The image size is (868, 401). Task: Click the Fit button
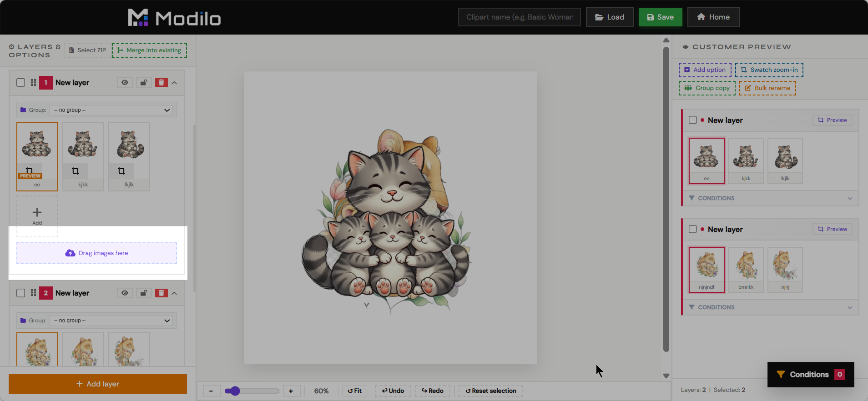pyautogui.click(x=355, y=391)
